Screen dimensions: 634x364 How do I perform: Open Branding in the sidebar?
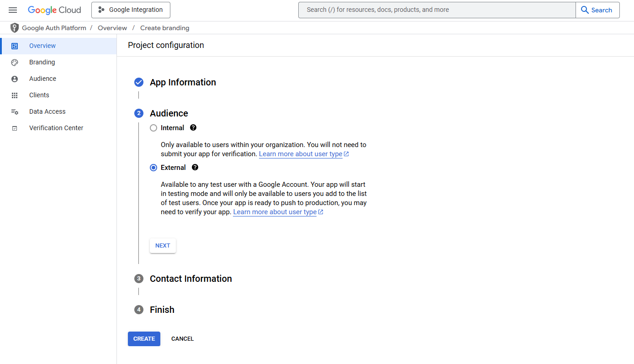pyautogui.click(x=42, y=63)
